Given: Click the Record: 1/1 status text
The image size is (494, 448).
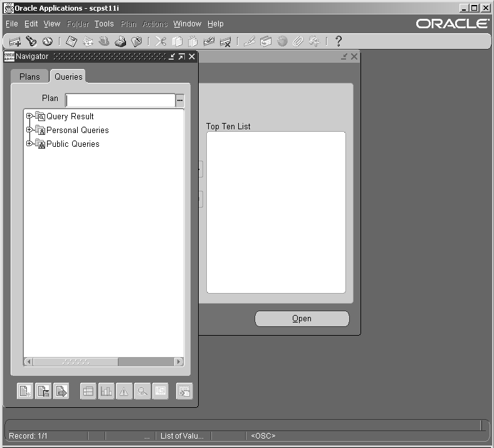Looking at the screenshot, I should click(x=28, y=436).
